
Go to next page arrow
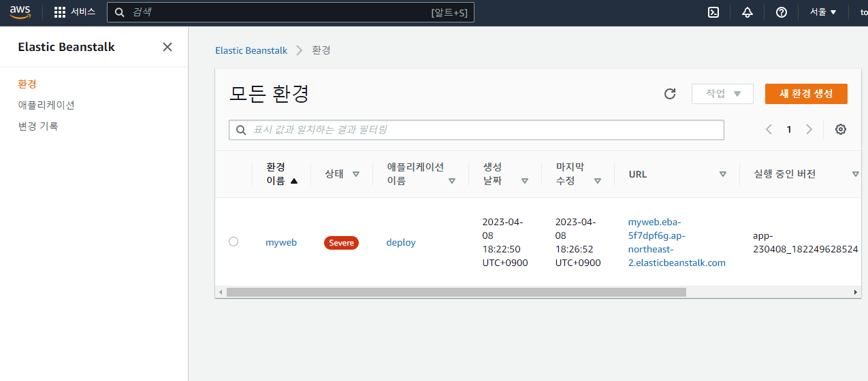[809, 129]
